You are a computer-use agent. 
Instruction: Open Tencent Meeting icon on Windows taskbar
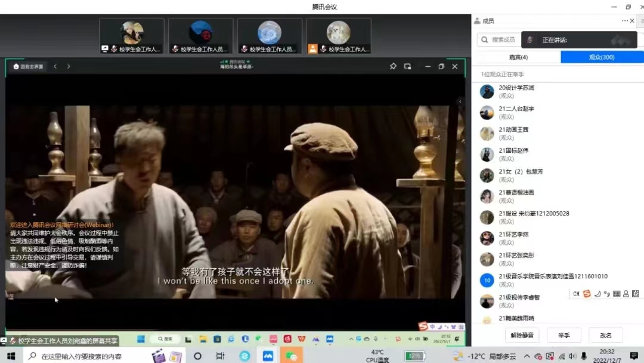[x=268, y=356]
